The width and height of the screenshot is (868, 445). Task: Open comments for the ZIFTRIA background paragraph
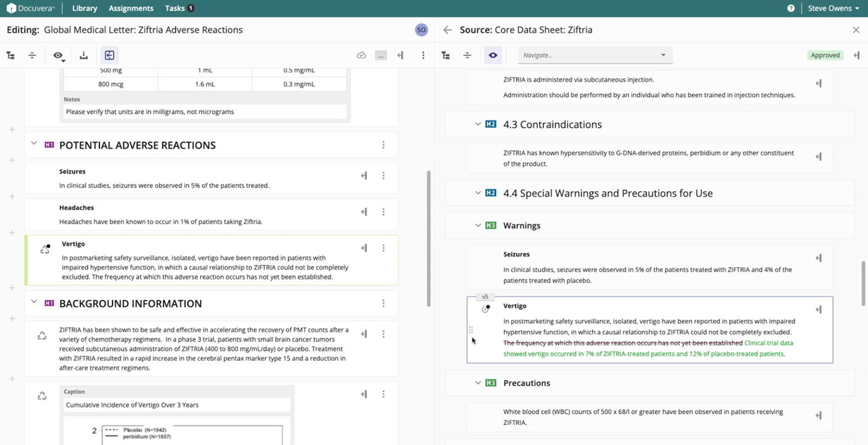[x=364, y=334]
